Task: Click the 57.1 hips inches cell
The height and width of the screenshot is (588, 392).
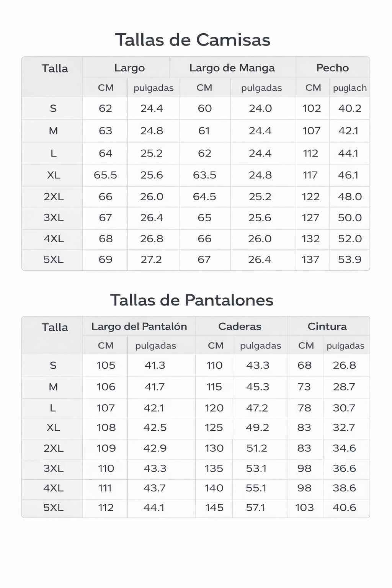Action: tap(256, 508)
